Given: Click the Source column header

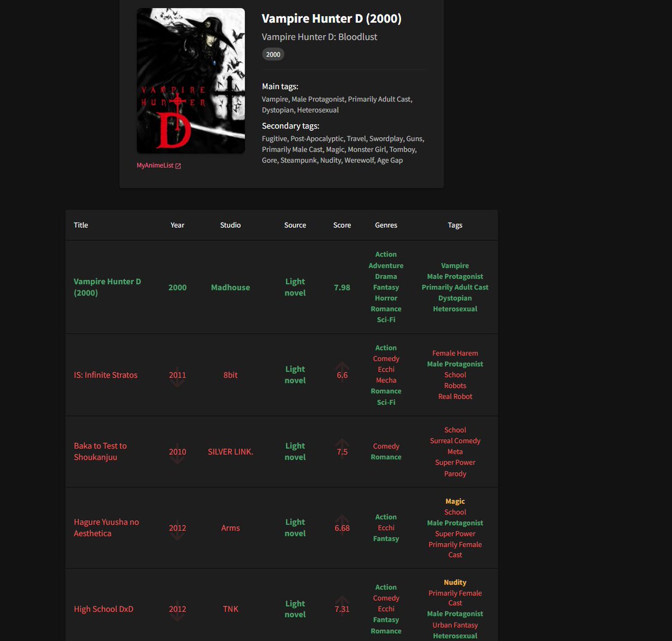Looking at the screenshot, I should pyautogui.click(x=295, y=225).
